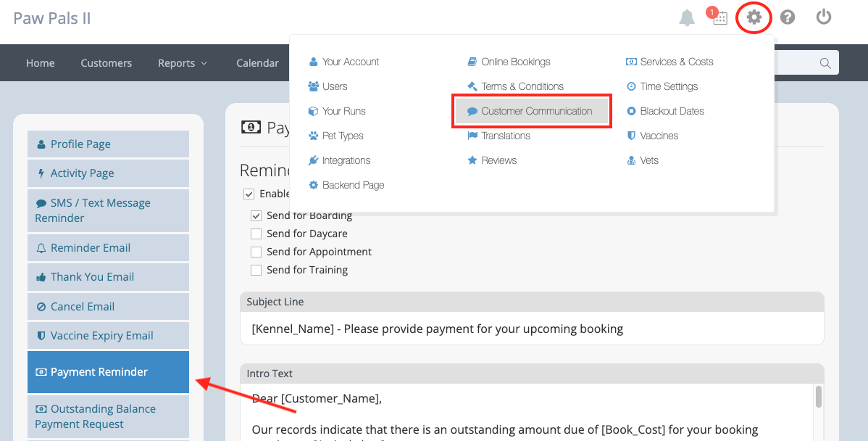868x441 pixels.
Task: Click the doctor icon beside Vets
Action: click(x=631, y=161)
